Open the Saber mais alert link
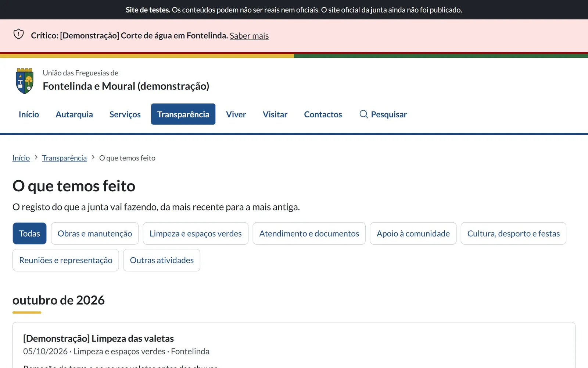The image size is (588, 368). (x=249, y=36)
